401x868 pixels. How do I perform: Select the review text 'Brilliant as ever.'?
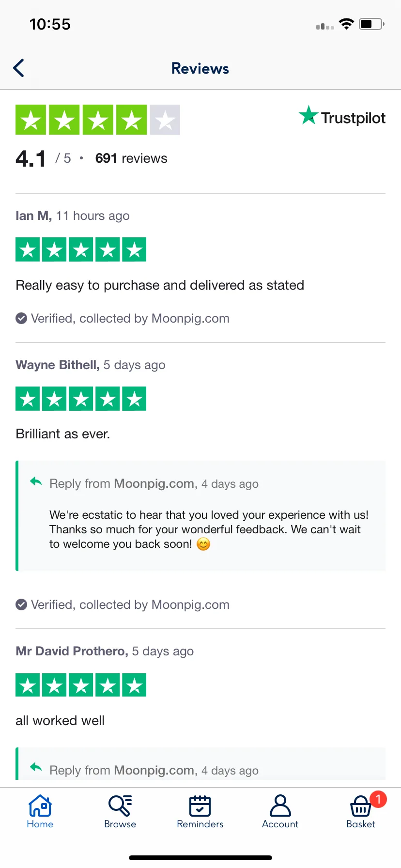pyautogui.click(x=63, y=434)
